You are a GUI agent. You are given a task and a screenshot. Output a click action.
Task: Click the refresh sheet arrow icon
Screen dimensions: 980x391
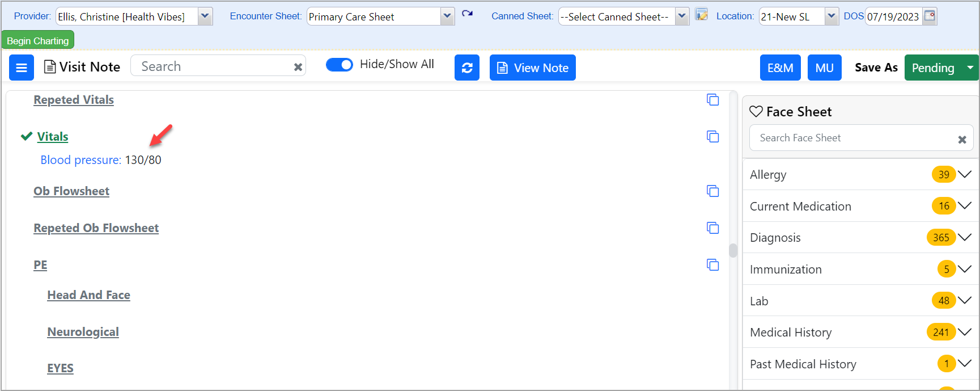tap(467, 14)
